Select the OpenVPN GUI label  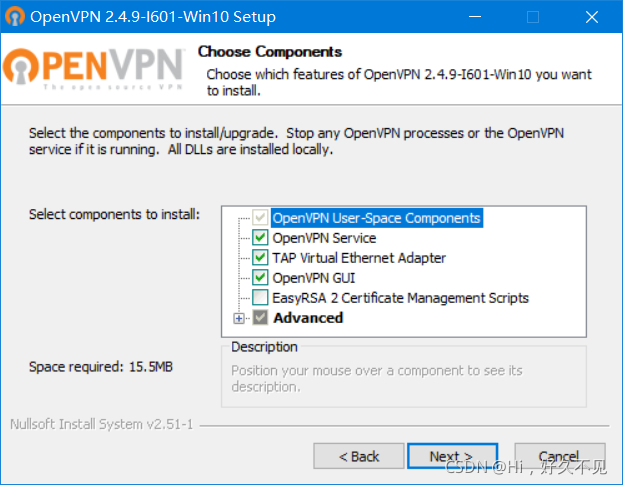pos(314,278)
